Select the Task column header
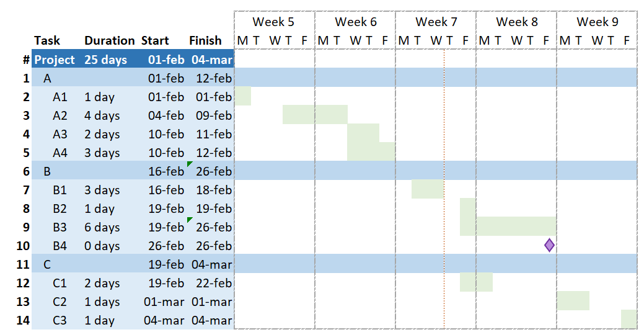Viewport: 644px width, 332px height. tap(47, 40)
